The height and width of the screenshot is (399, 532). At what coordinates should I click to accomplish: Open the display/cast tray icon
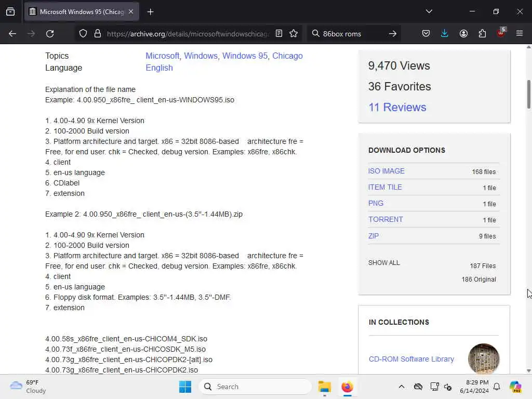[434, 387]
